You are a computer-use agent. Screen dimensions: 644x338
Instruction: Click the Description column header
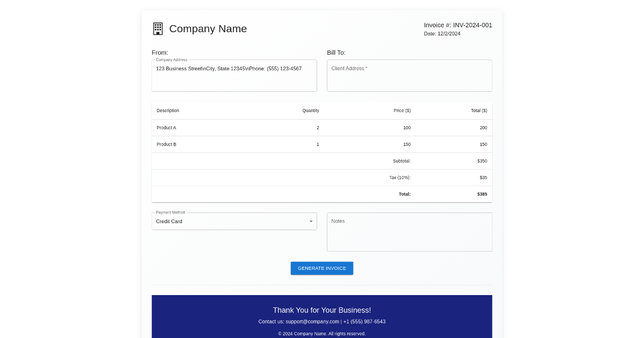tap(167, 111)
